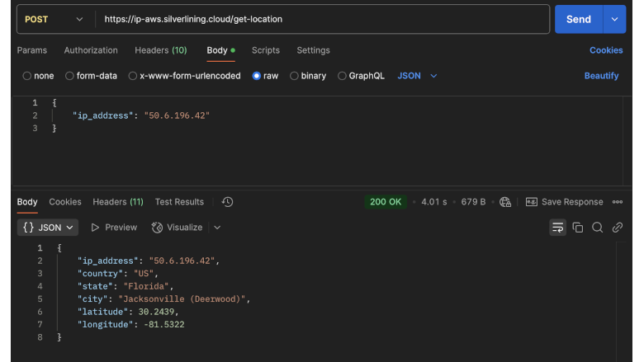
Task: Click the Preview play triangle icon
Action: click(95, 227)
